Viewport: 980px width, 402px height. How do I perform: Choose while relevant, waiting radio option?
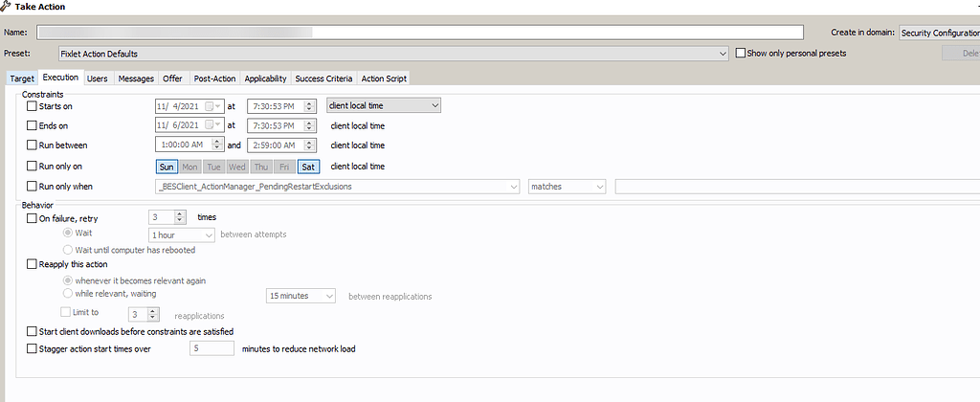click(67, 294)
